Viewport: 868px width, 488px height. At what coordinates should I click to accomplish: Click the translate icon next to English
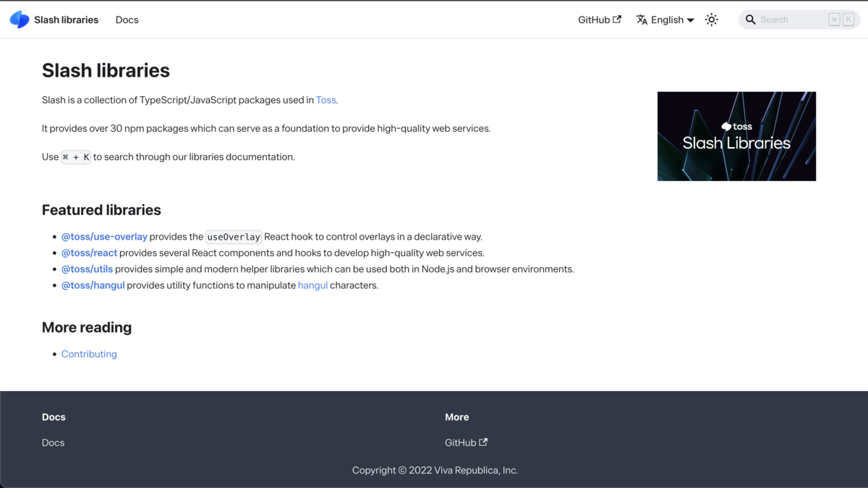point(641,20)
